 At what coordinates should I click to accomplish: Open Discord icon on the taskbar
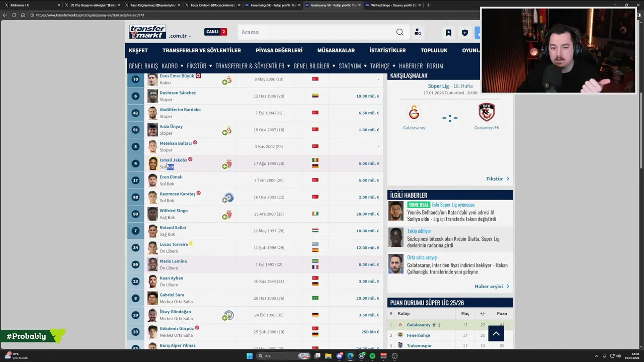(x=339, y=356)
